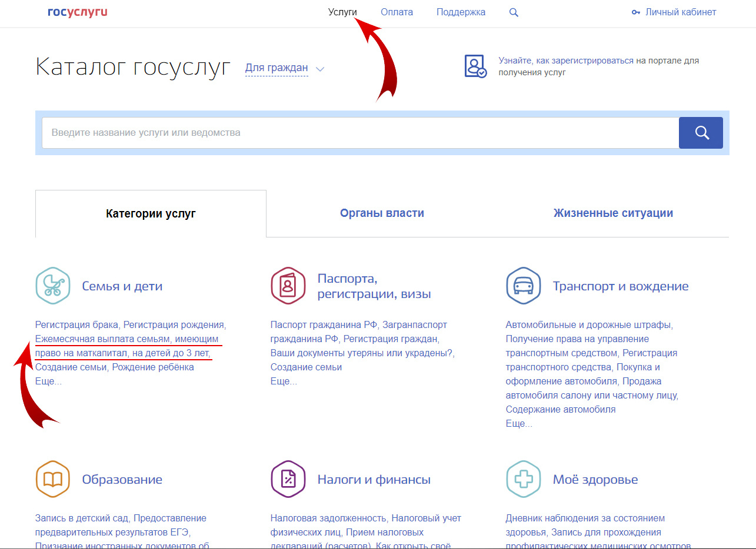Click the baby stroller Семья и дети icon
Image resolution: width=756 pixels, height=549 pixels.
point(52,286)
